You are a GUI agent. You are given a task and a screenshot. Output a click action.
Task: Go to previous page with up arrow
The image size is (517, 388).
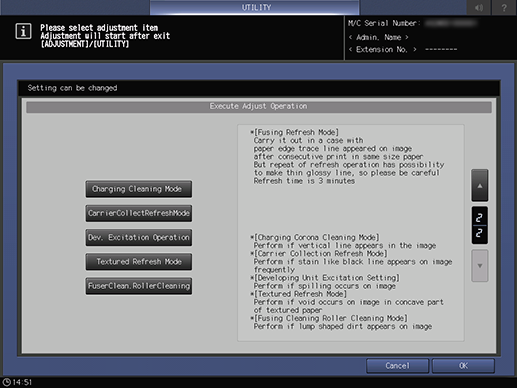pyautogui.click(x=480, y=185)
